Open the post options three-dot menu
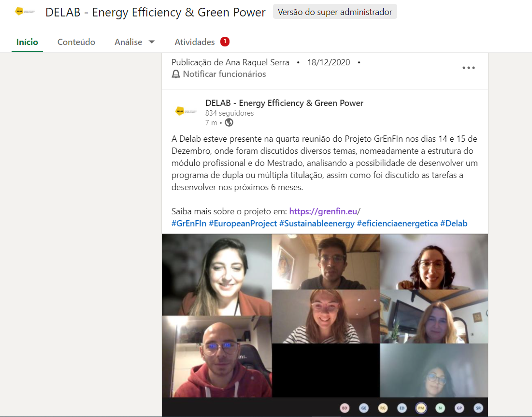532x417 pixels. point(469,68)
